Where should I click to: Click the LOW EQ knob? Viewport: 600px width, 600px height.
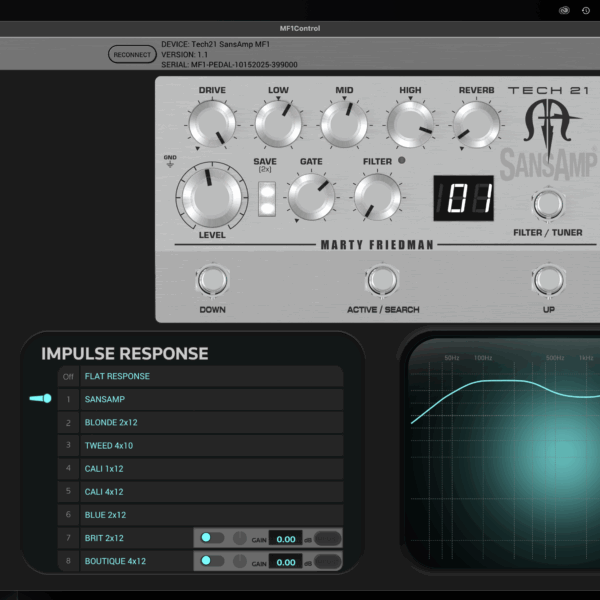point(278,124)
